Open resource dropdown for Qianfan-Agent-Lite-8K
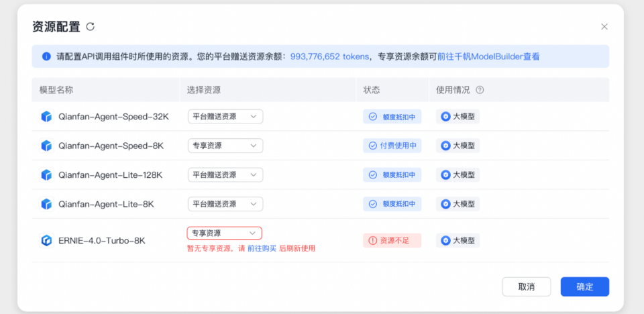 [x=225, y=204]
